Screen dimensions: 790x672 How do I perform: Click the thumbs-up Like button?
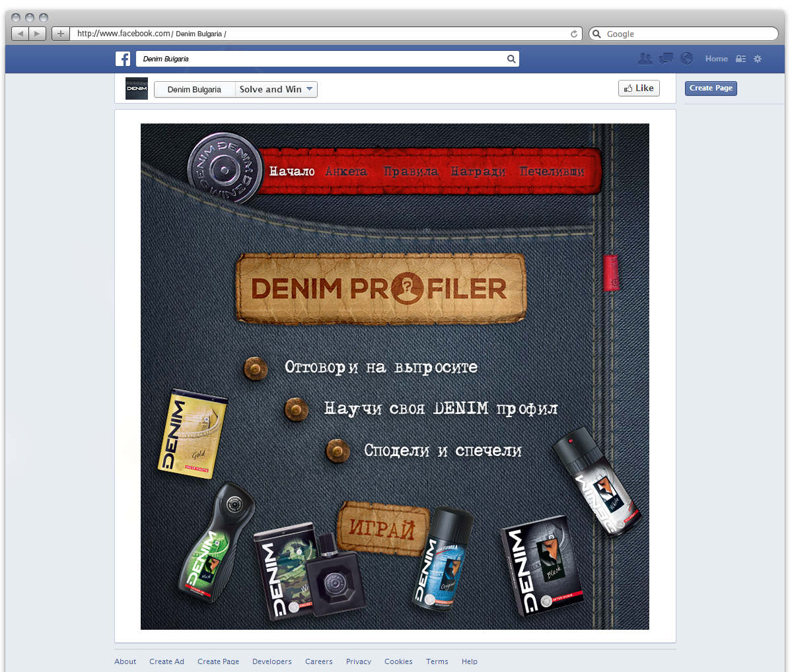[x=639, y=88]
